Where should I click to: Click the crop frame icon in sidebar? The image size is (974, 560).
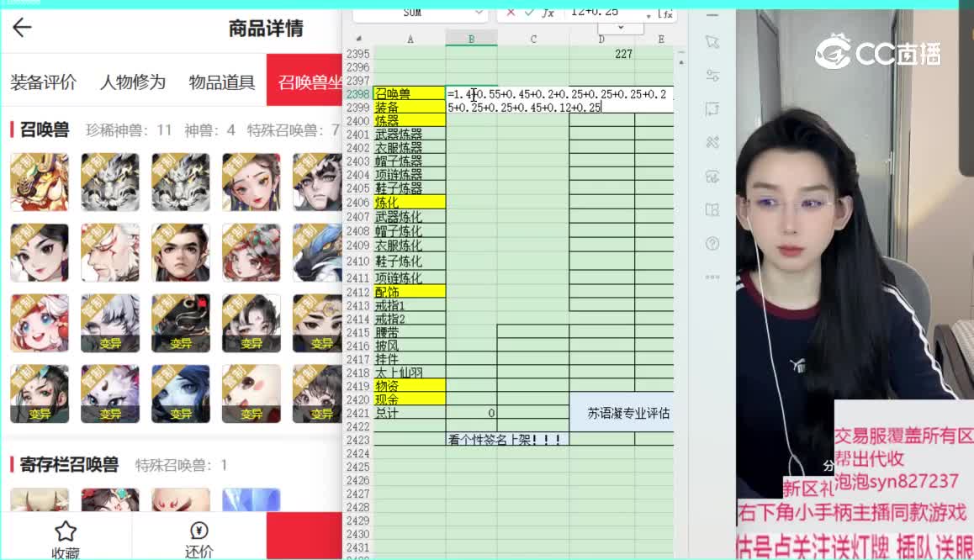tap(712, 109)
